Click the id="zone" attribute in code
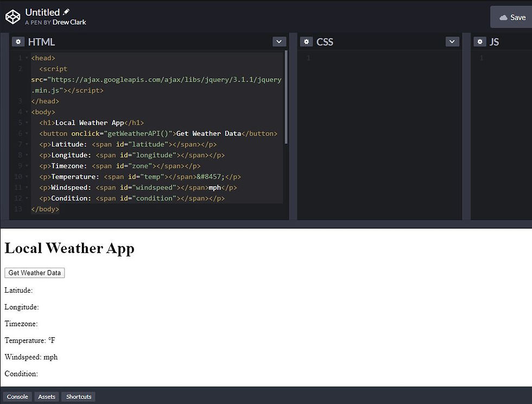 click(134, 166)
